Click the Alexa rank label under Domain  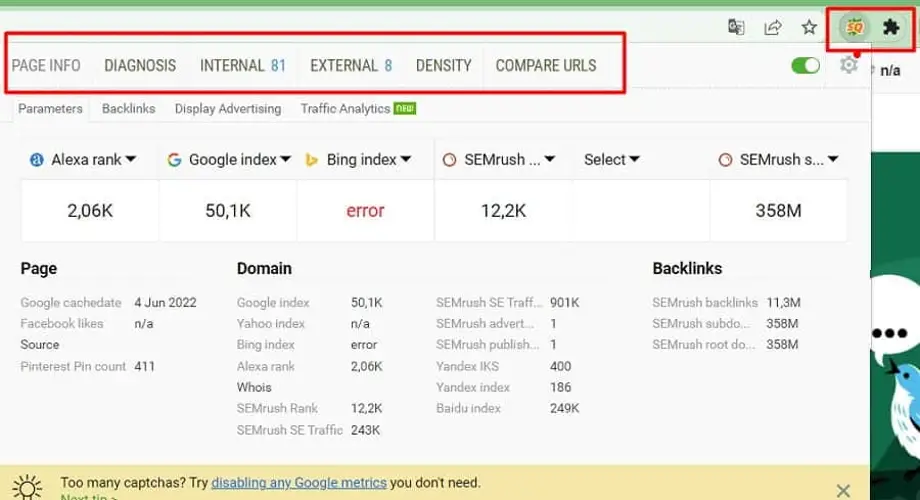pos(266,366)
